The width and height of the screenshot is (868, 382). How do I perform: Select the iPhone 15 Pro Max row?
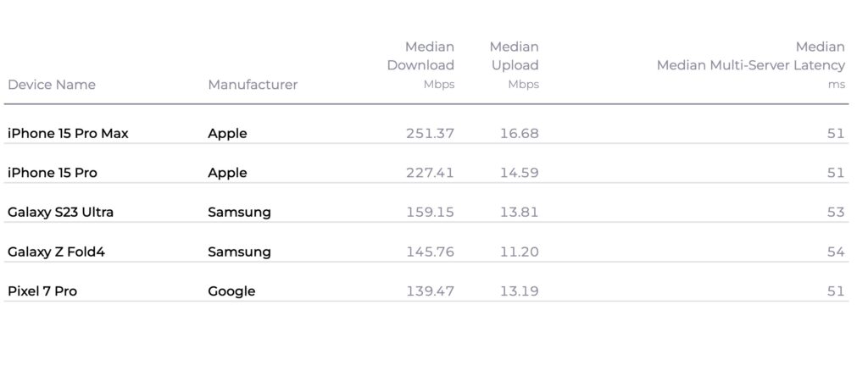pos(426,133)
